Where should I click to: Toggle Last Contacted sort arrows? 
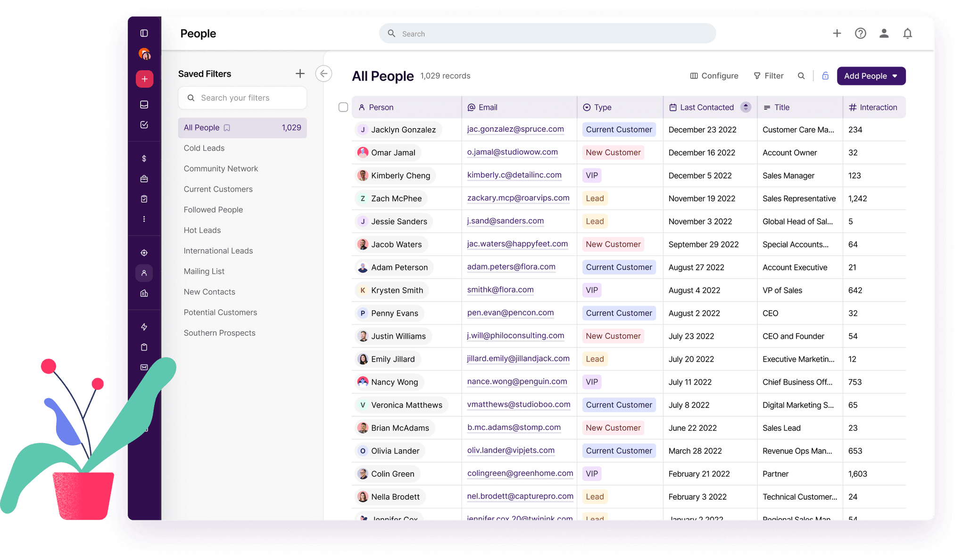click(746, 107)
